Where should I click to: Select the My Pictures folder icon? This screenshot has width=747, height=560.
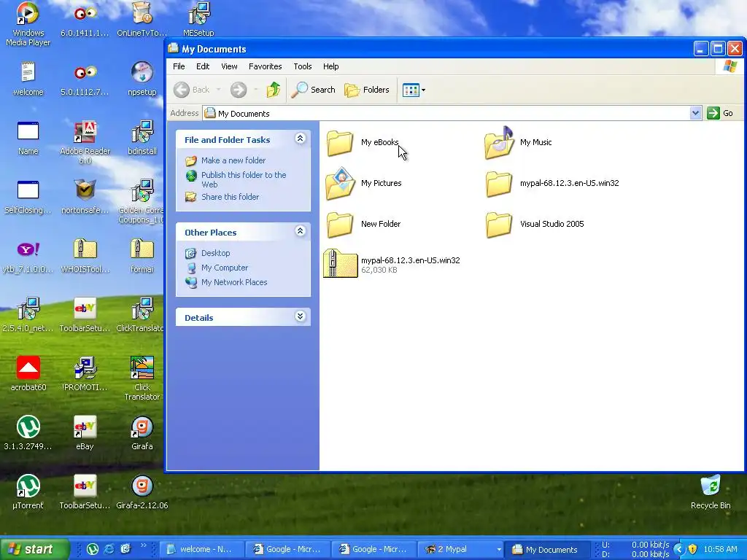(x=340, y=183)
